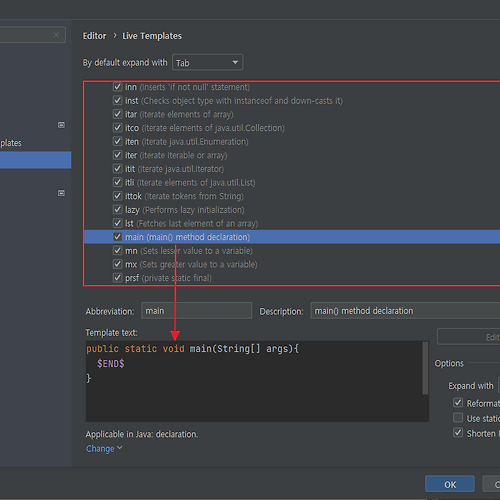
Task: Select 'mx' greater value template
Action: pos(191,264)
